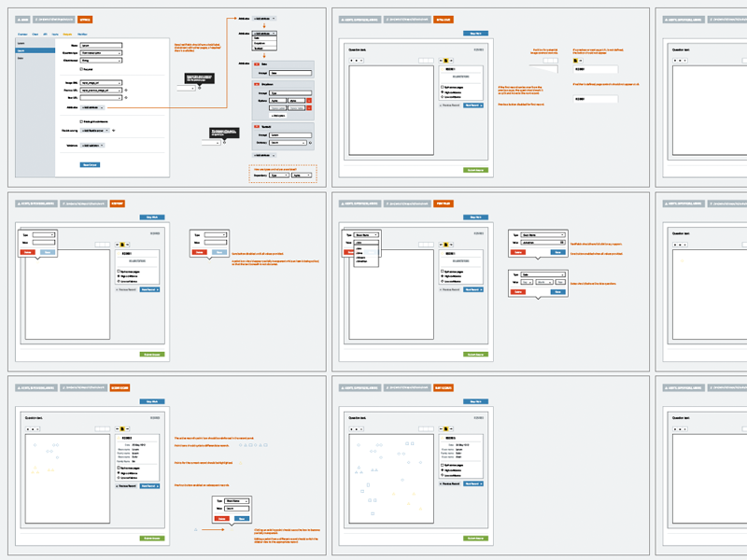Click blue save button in settings form

pyautogui.click(x=90, y=165)
